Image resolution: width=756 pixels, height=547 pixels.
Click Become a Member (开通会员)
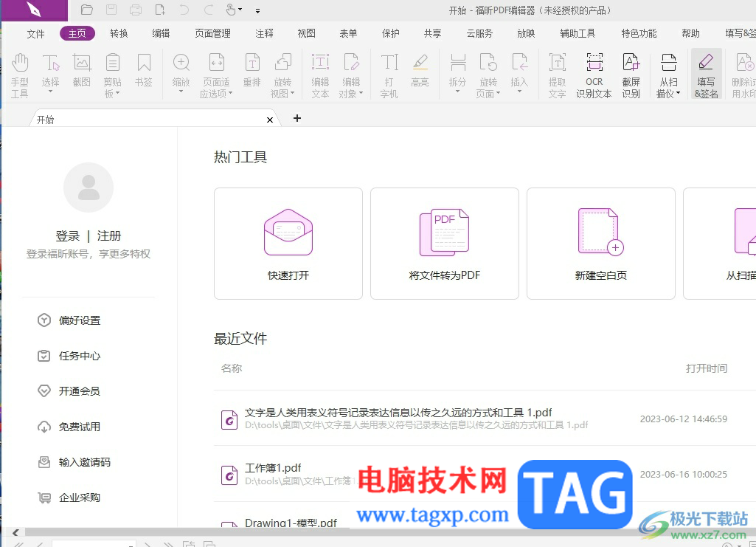pyautogui.click(x=69, y=391)
